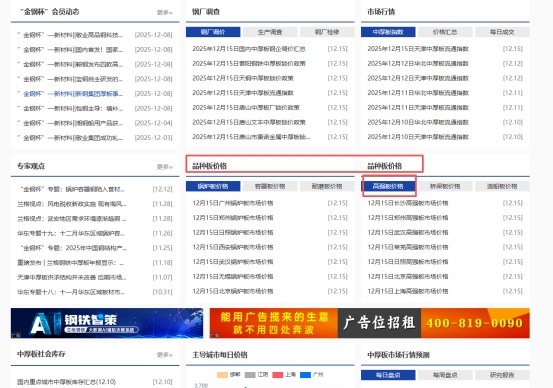Open 12月15日武汉锅炉板市场价格
Image resolution: width=553 pixels, height=388 pixels.
coord(233,262)
